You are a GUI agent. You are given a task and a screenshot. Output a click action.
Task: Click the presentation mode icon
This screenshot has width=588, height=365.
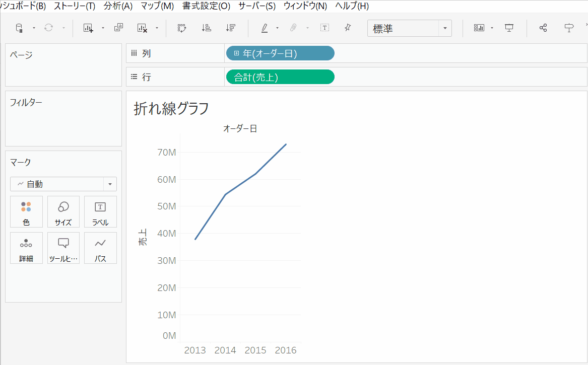coord(509,28)
